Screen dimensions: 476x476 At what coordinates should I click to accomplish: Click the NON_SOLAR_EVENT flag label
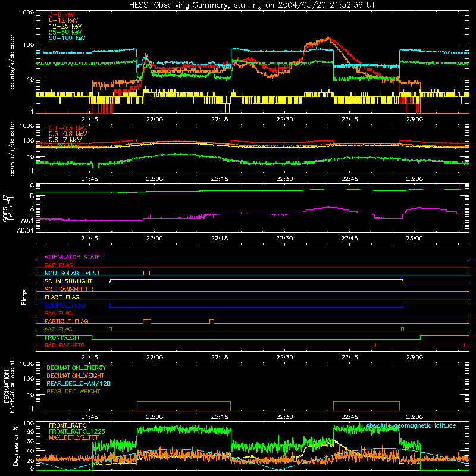click(72, 273)
